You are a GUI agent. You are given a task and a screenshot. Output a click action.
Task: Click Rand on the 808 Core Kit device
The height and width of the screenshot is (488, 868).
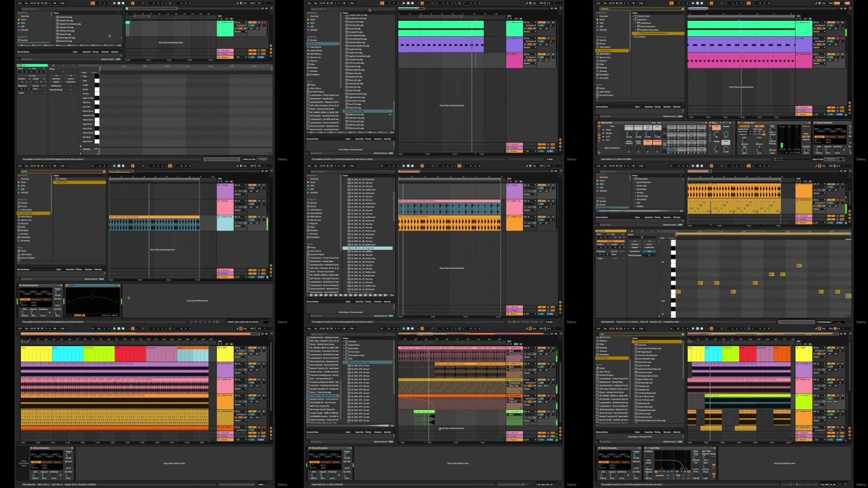653,123
